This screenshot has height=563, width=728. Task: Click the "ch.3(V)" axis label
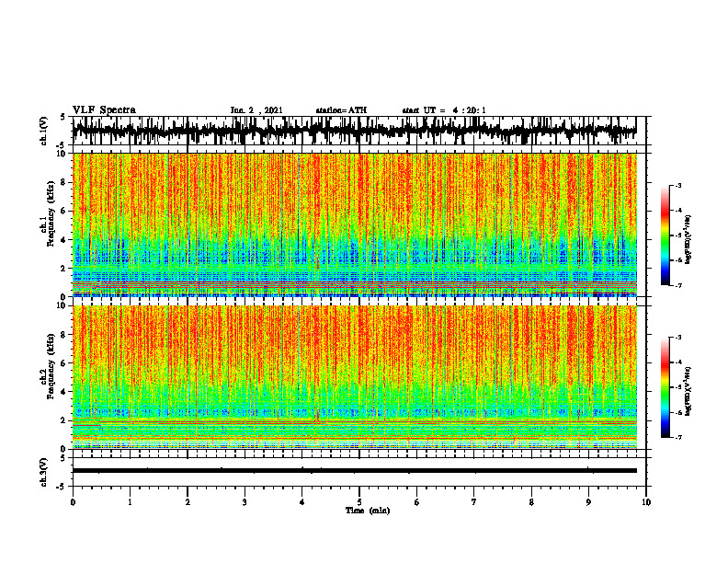click(x=43, y=472)
